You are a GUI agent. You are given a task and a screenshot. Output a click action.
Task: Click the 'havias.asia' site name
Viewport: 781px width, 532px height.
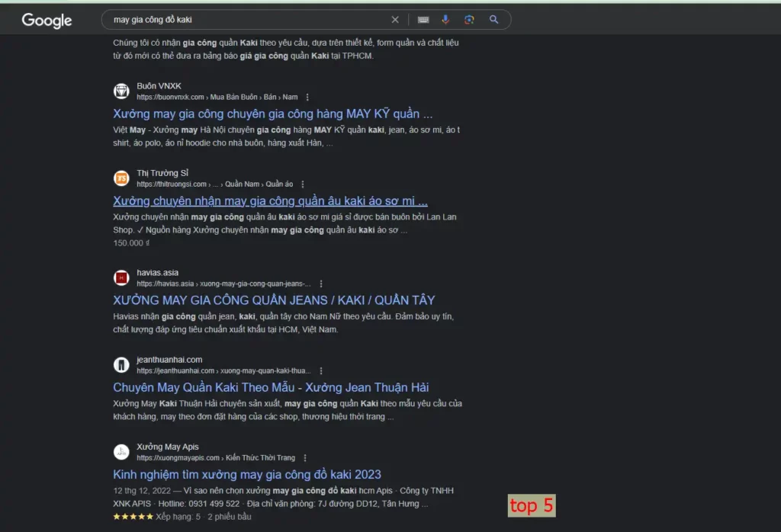pos(157,273)
